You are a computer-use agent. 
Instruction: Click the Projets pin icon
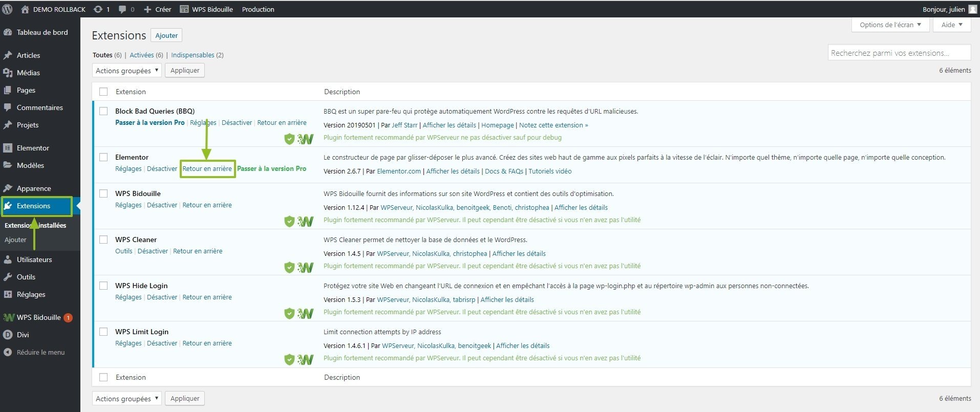pyautogui.click(x=8, y=125)
